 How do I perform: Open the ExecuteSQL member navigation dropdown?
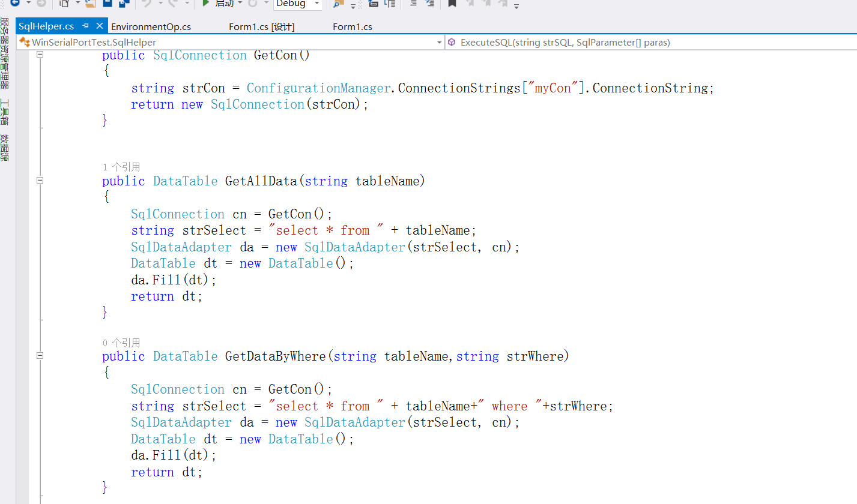pyautogui.click(x=651, y=42)
